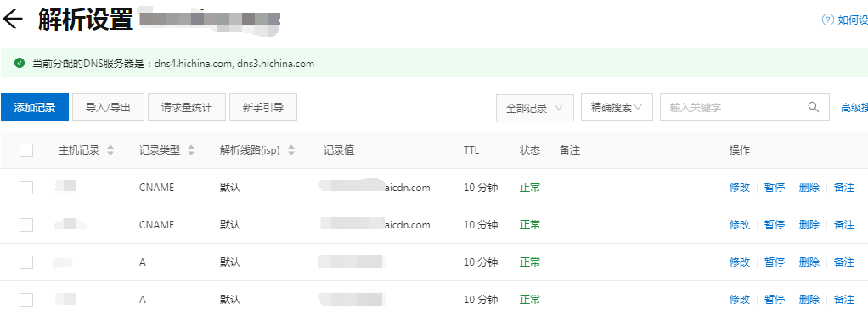The width and height of the screenshot is (868, 321).
Task: Click the search magnifier icon
Action: coord(813,107)
